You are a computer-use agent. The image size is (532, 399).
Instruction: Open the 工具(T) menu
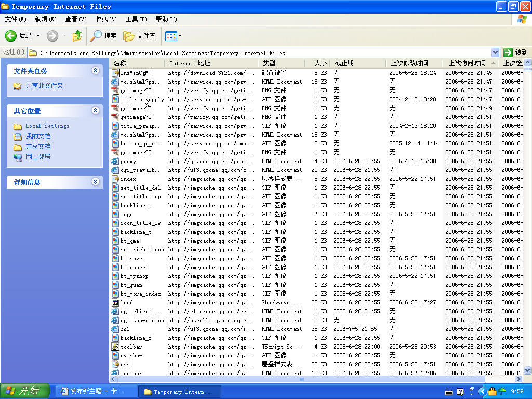pyautogui.click(x=136, y=19)
